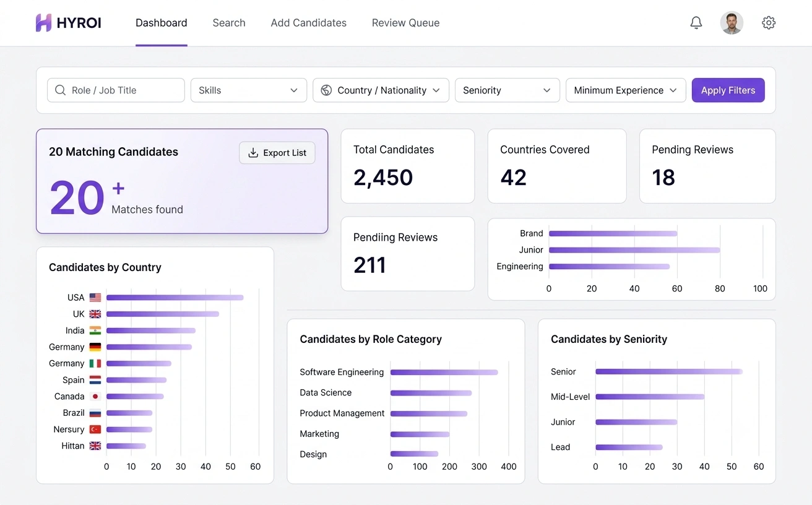812x505 pixels.
Task: Click the Export List button
Action: pyautogui.click(x=277, y=153)
